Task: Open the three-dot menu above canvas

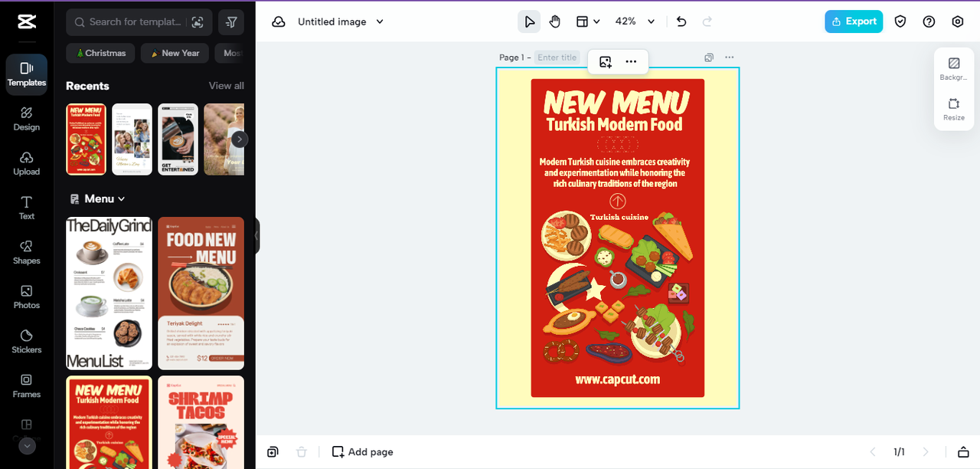Action: point(631,62)
